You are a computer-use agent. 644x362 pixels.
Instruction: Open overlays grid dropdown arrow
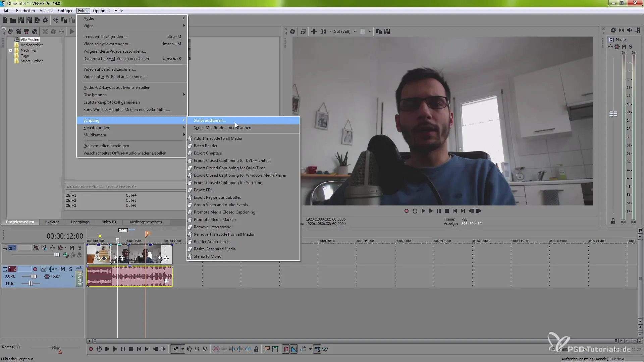370,32
